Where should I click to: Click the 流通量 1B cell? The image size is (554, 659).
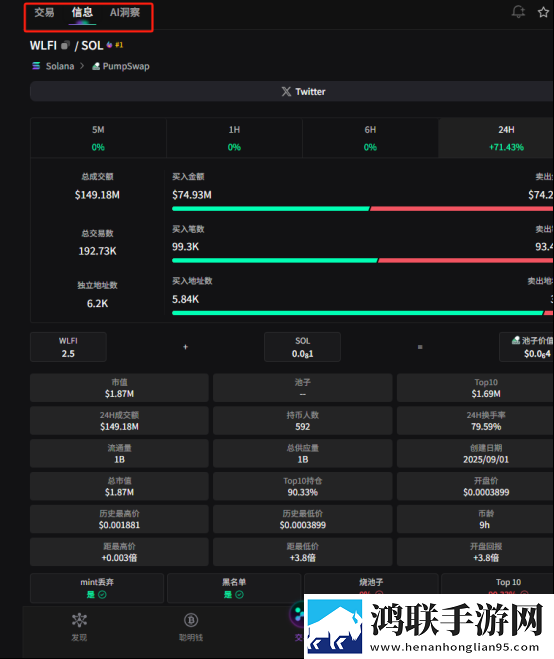[x=119, y=453]
